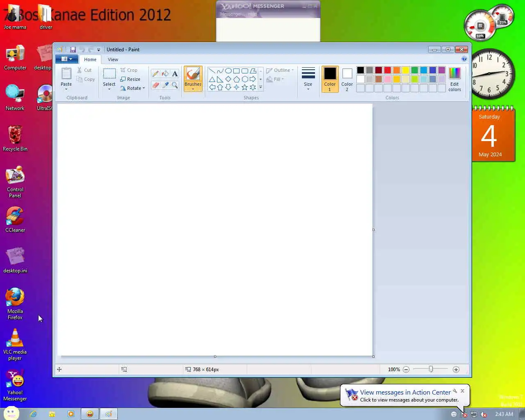Screen dimensions: 525x420
Task: Expand the Shapes gallery More arrow
Action: (260, 87)
